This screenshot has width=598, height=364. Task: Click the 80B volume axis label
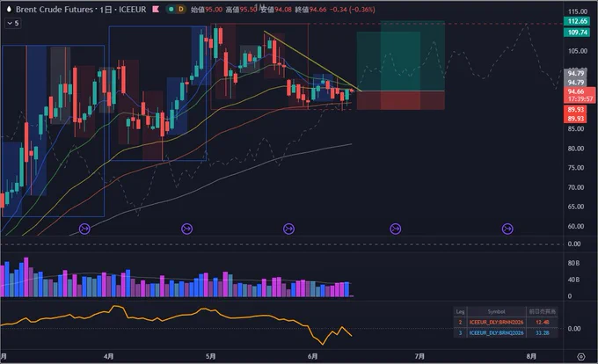573,264
